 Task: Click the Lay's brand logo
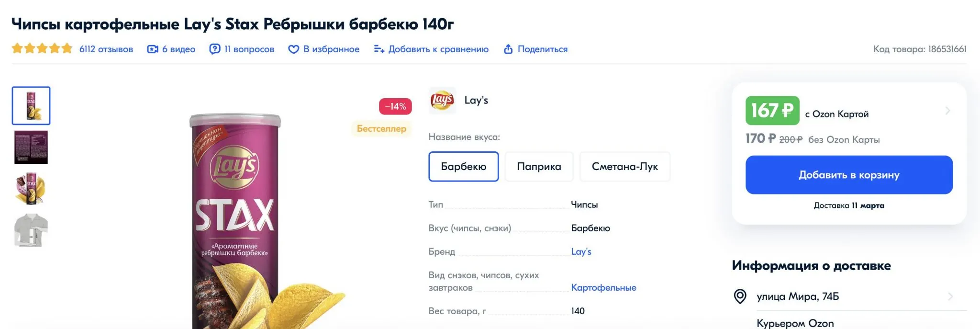442,100
